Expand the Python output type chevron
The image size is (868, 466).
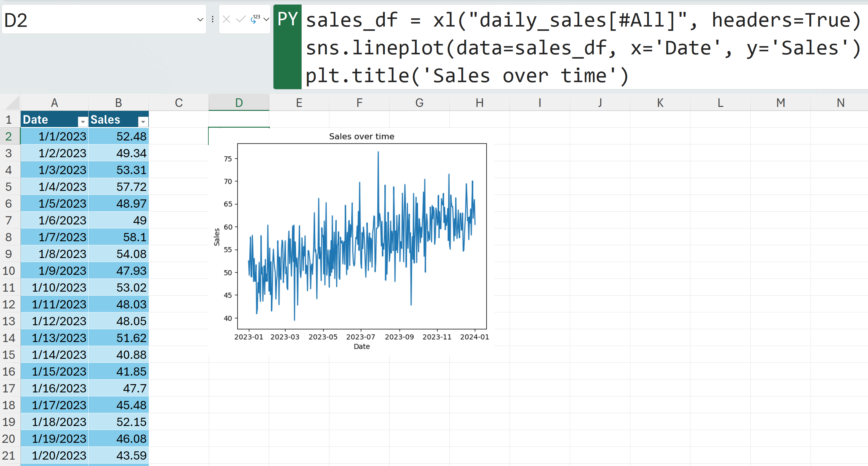266,20
